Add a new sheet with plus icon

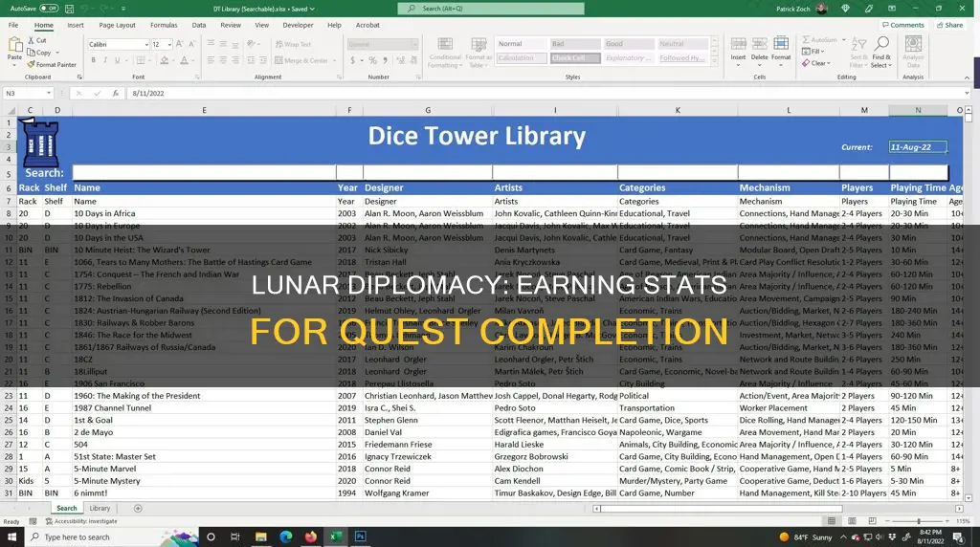coord(138,509)
